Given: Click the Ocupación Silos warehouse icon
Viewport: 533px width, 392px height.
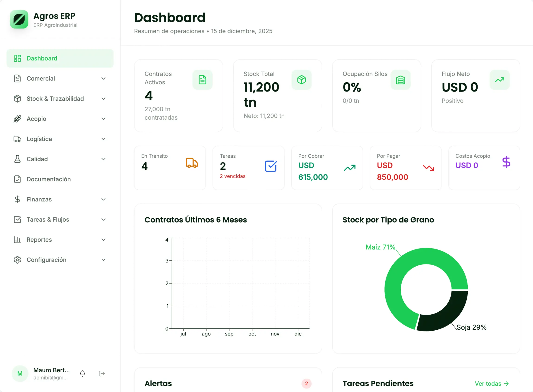Looking at the screenshot, I should 400,80.
